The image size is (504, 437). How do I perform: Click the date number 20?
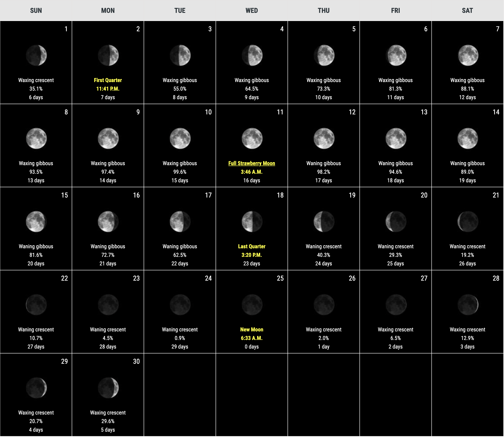pyautogui.click(x=424, y=195)
